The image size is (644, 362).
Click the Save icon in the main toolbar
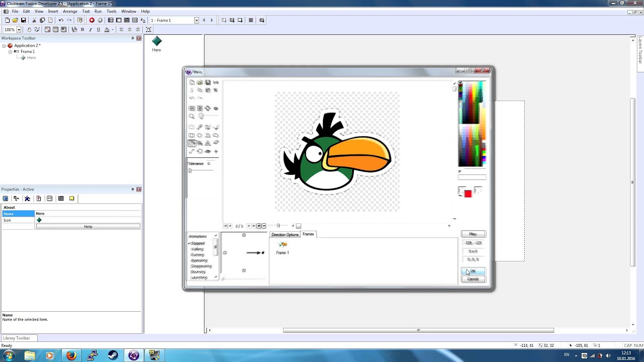tap(23, 20)
